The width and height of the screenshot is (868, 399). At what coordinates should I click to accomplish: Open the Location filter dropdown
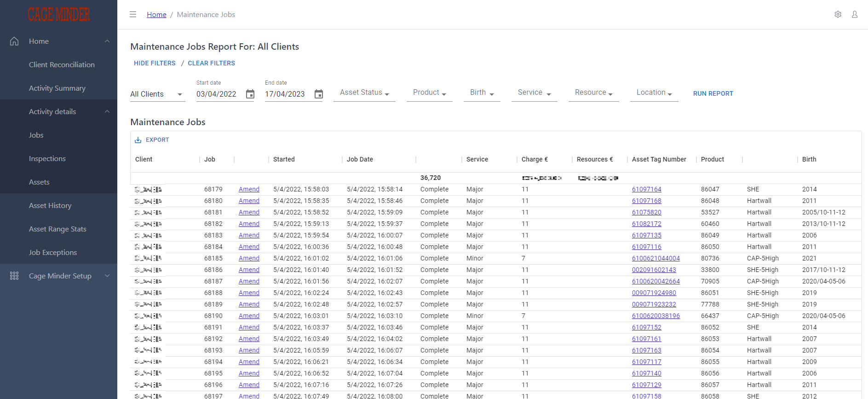(x=654, y=93)
